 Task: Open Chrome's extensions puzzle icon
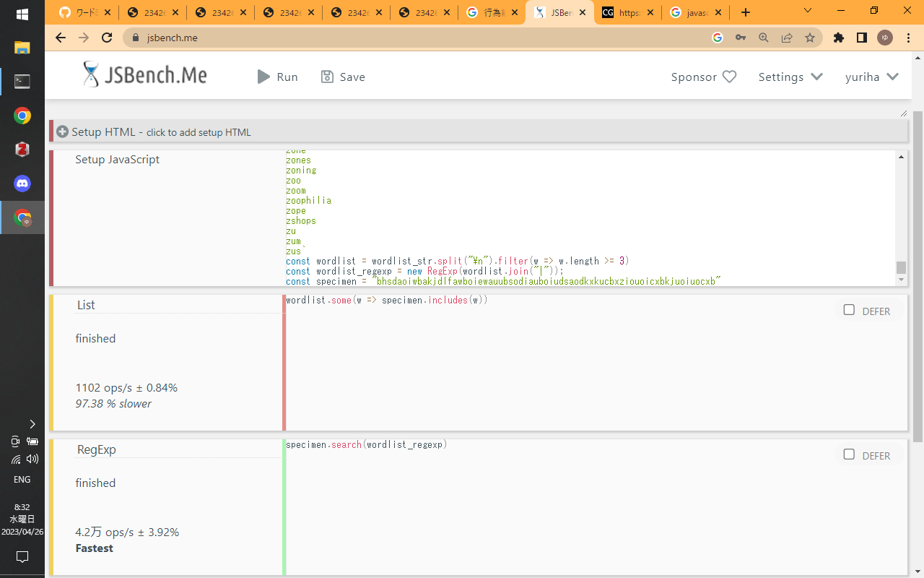[x=838, y=37]
